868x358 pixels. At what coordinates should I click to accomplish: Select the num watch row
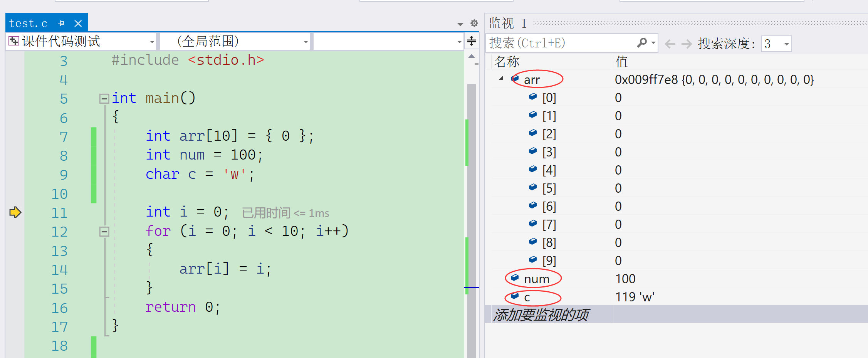click(x=680, y=279)
